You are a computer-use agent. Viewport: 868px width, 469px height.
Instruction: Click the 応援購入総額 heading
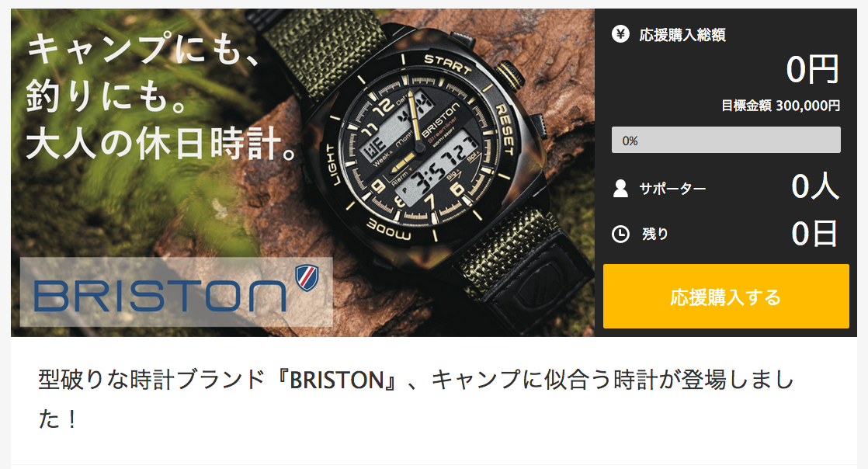[682, 35]
